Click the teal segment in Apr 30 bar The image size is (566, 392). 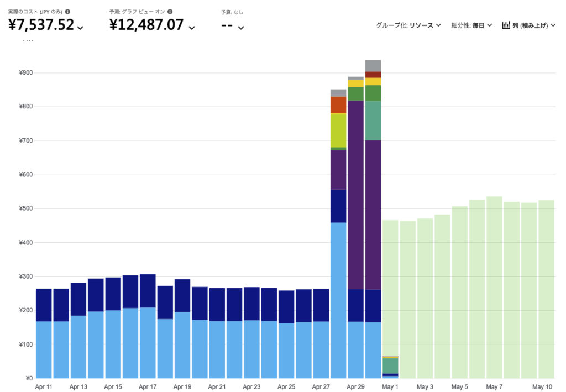pyautogui.click(x=373, y=120)
